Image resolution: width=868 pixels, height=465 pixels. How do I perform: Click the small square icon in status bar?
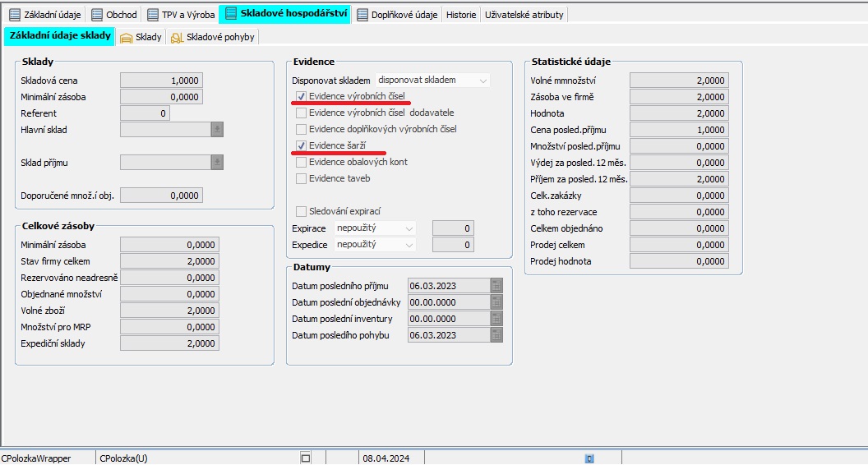306,458
